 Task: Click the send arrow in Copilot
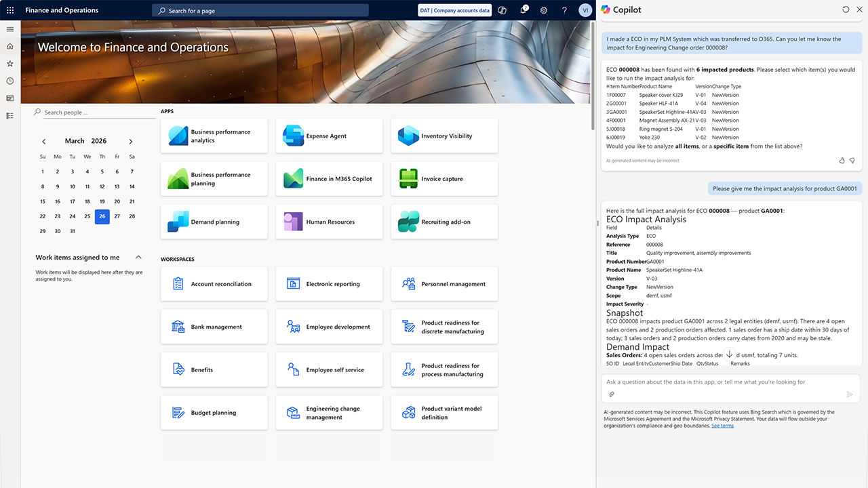(x=850, y=394)
